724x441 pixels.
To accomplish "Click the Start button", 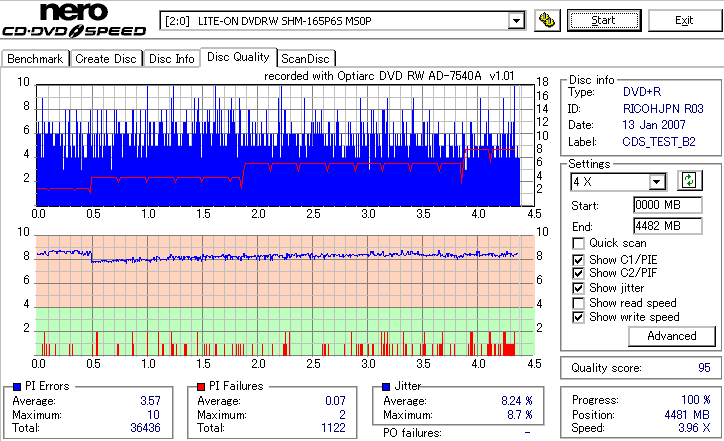I will (x=604, y=21).
